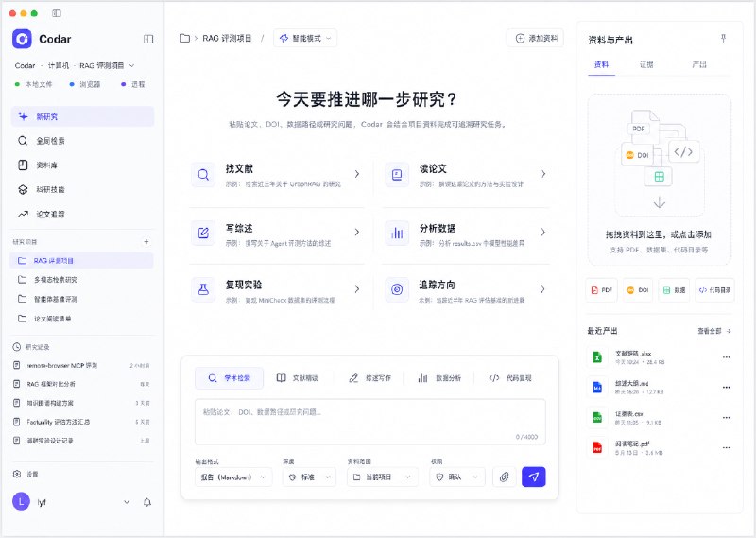The width and height of the screenshot is (756, 538).
Task: Add a PDF via the PDF chip
Action: [602, 290]
